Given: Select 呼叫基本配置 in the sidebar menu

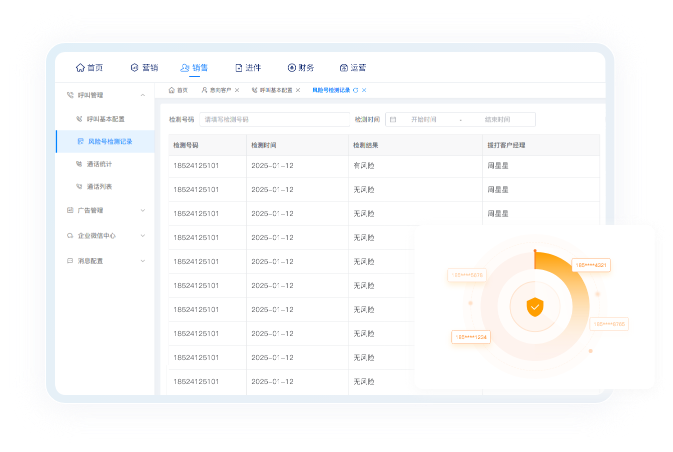Looking at the screenshot, I should (x=105, y=119).
